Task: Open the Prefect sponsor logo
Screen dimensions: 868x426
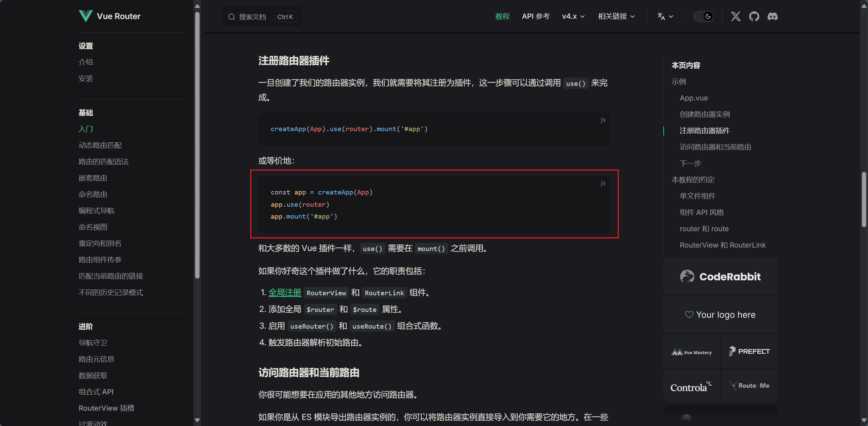Action: (749, 351)
